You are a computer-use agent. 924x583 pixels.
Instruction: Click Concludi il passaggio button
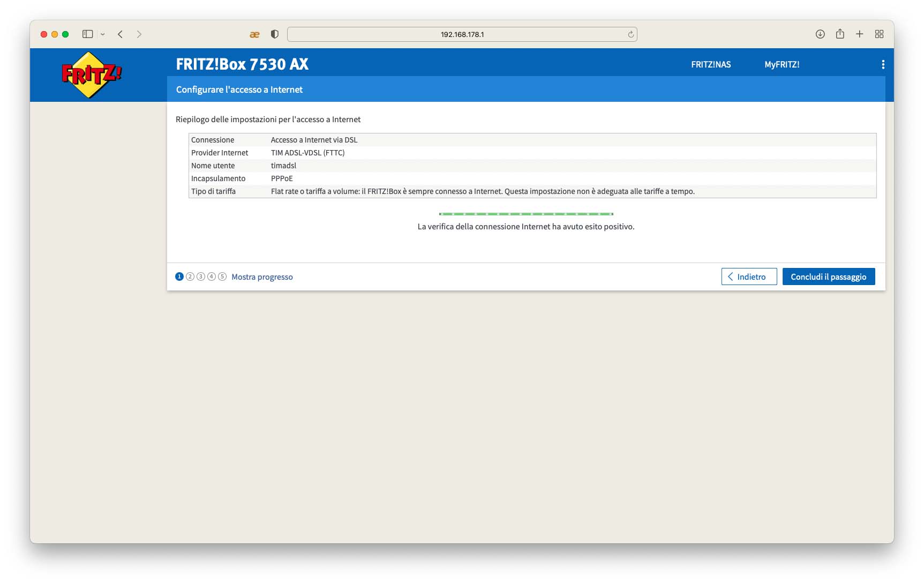(x=829, y=276)
